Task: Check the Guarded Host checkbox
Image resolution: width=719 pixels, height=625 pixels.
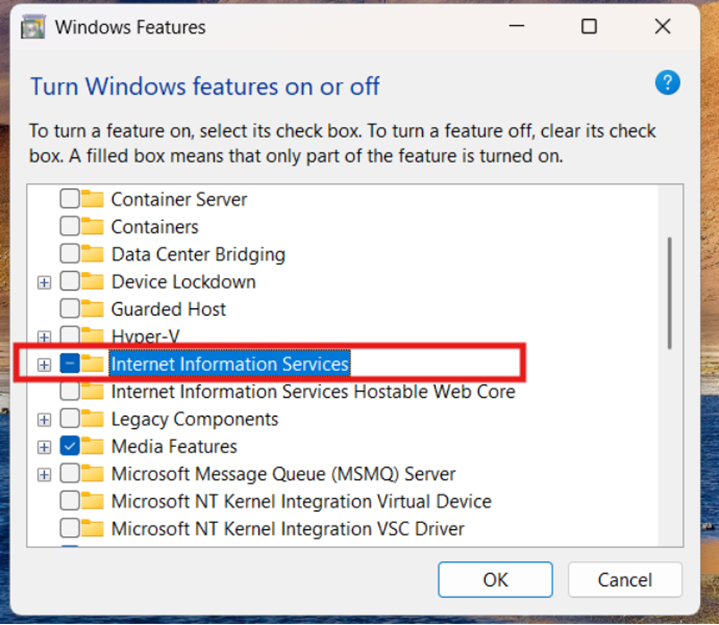Action: [70, 309]
